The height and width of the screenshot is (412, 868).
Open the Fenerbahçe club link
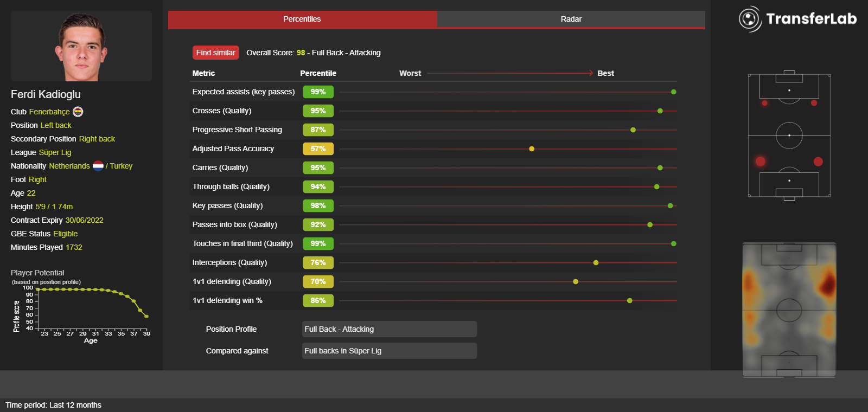tap(49, 112)
